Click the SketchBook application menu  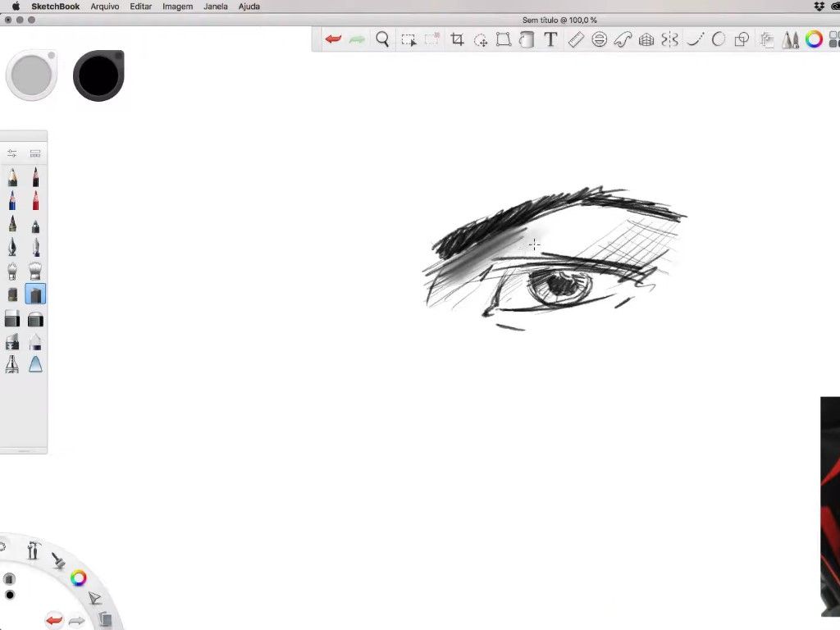(55, 7)
